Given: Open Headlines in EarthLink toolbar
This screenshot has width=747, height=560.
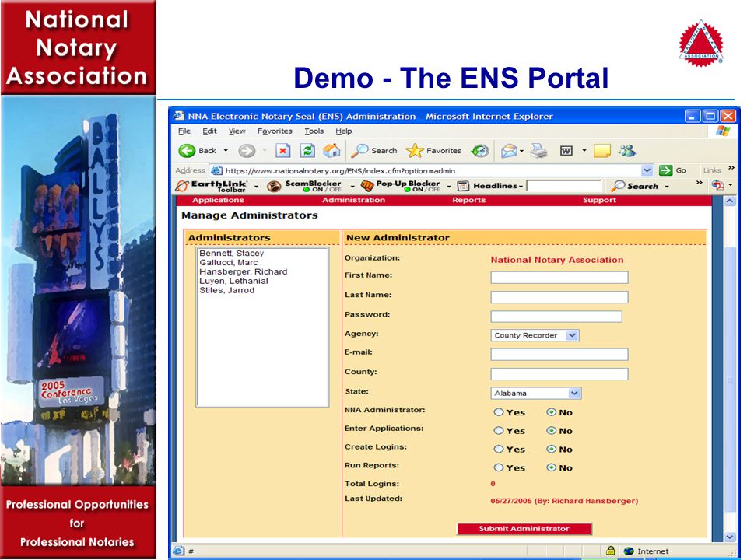Looking at the screenshot, I should [x=490, y=186].
